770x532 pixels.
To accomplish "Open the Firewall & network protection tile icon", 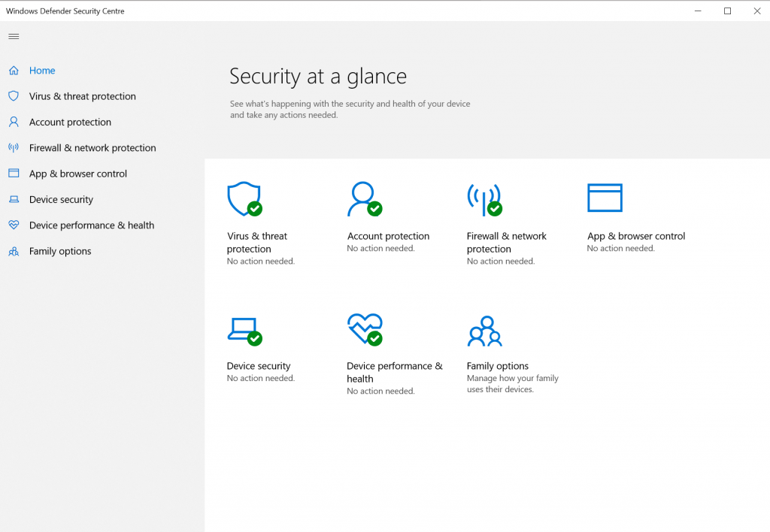I will 485,199.
